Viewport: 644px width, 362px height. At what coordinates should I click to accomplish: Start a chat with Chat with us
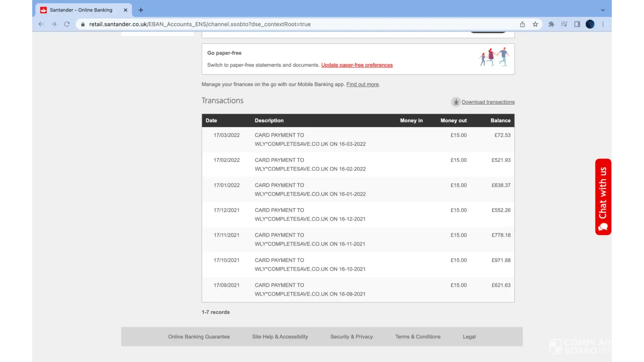[x=603, y=197]
